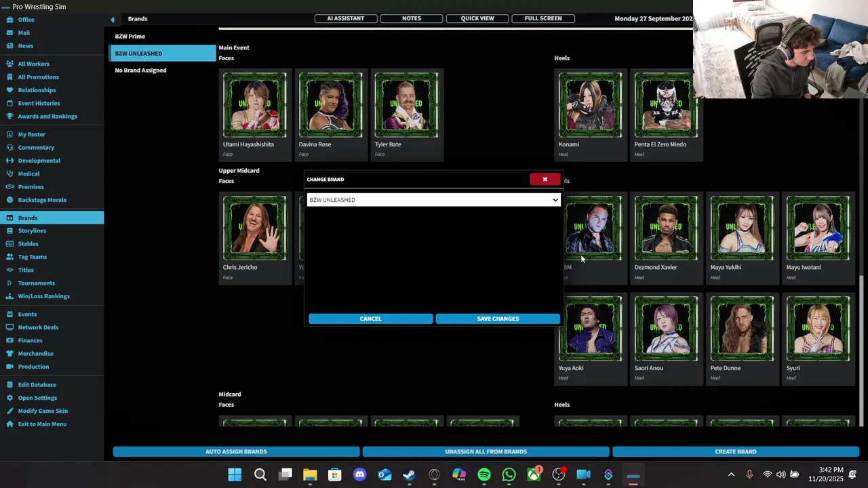Open Spotify from the taskbar

[484, 475]
